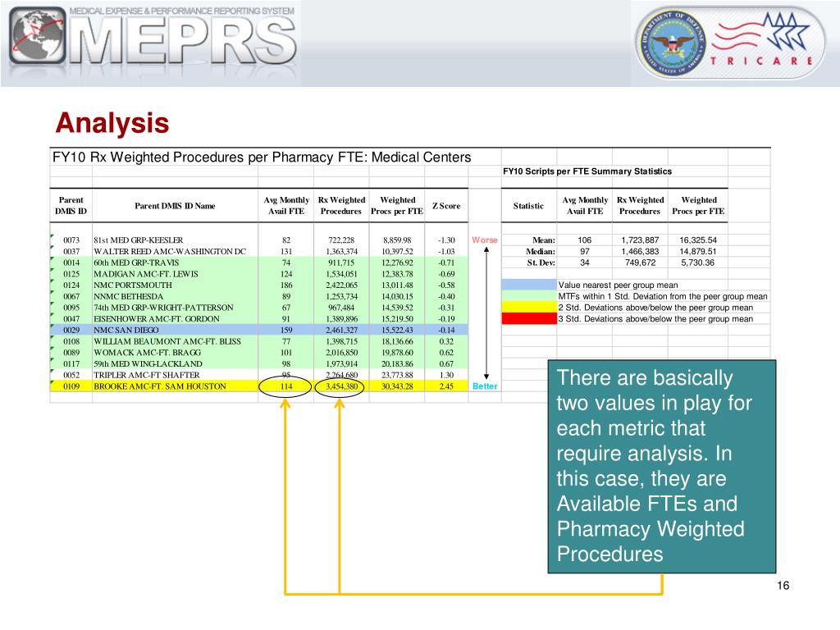Select 'TRIPLER AMC-FT SHAFTER' cell

click(146, 375)
